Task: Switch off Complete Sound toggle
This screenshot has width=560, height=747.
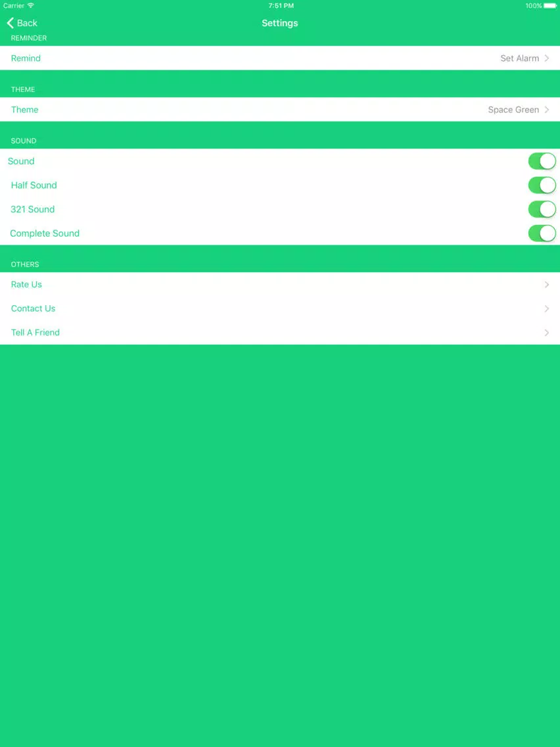Action: click(542, 233)
